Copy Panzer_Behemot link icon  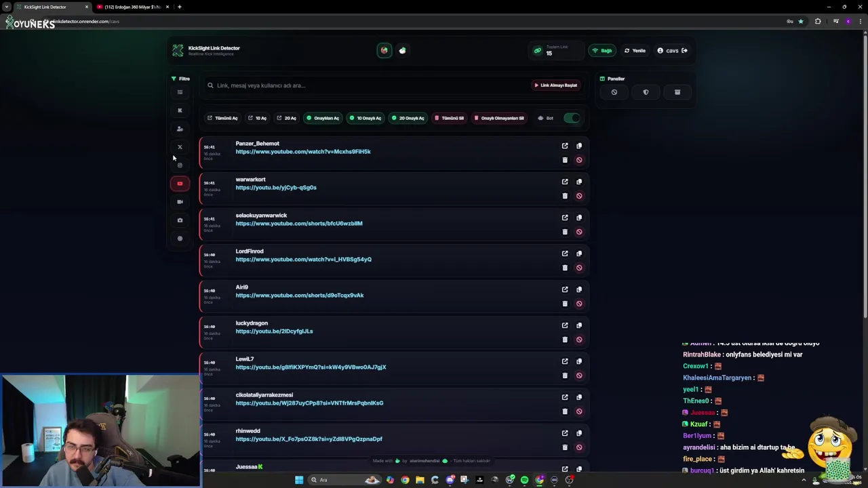pyautogui.click(x=579, y=146)
